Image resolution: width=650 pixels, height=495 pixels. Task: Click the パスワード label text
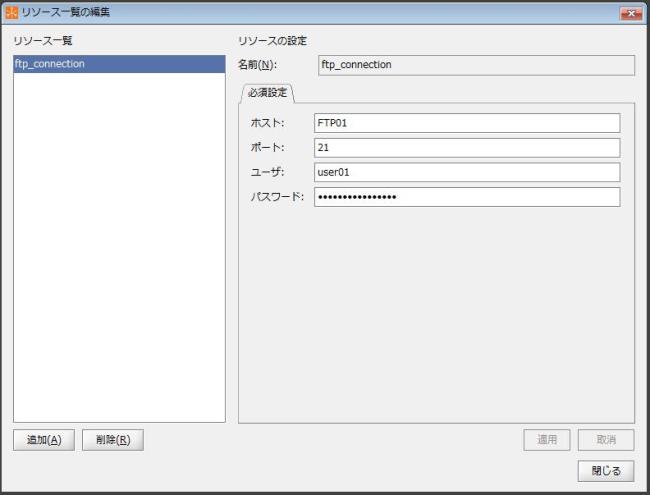[276, 197]
